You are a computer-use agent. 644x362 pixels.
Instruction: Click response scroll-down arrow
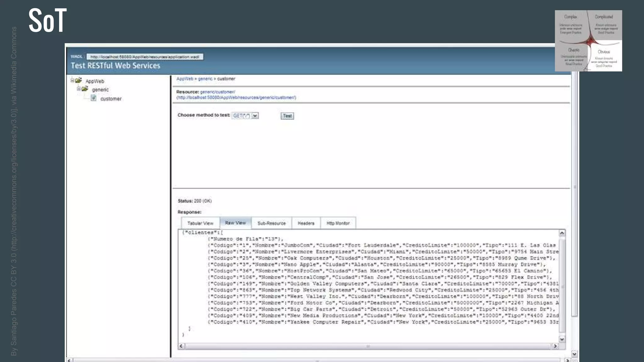pyautogui.click(x=562, y=339)
